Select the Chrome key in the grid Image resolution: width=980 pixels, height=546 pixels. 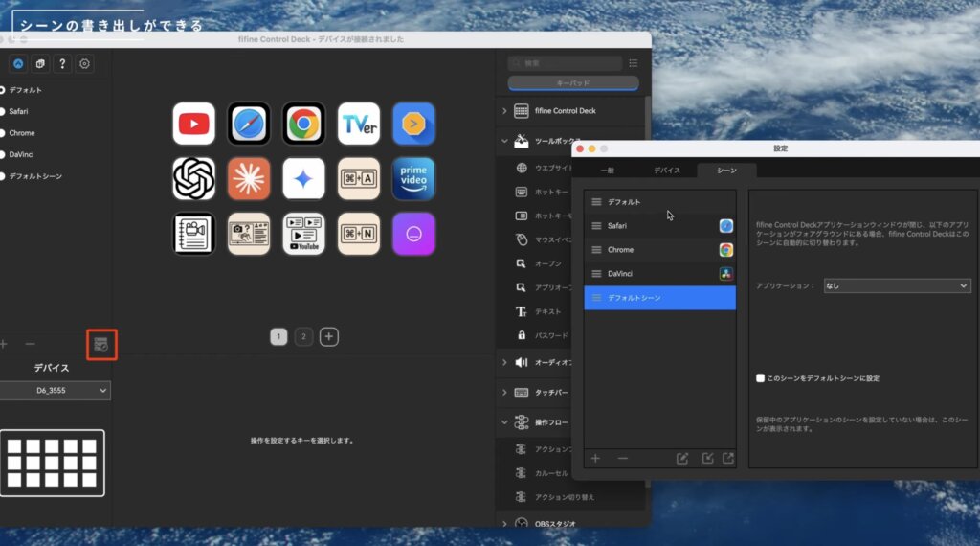pyautogui.click(x=303, y=124)
